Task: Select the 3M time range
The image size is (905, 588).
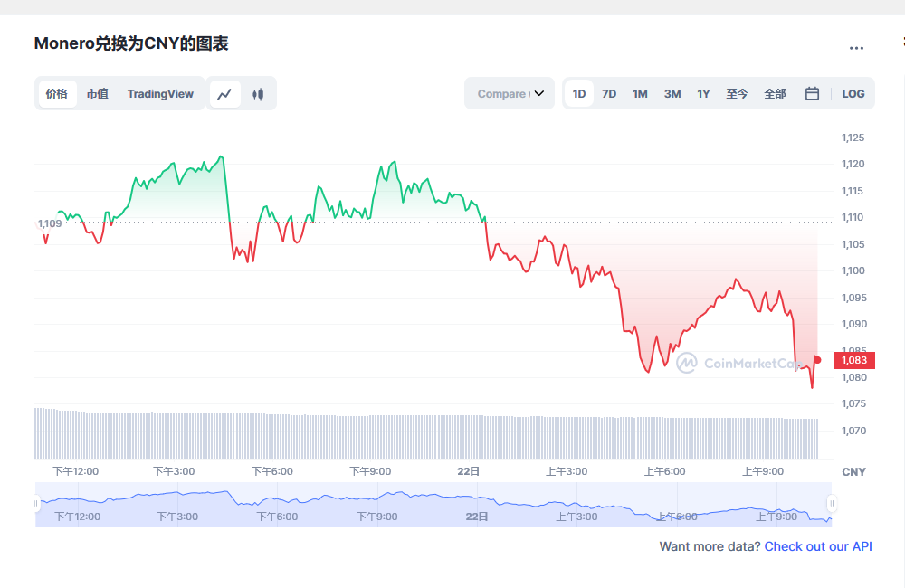Action: (x=672, y=93)
